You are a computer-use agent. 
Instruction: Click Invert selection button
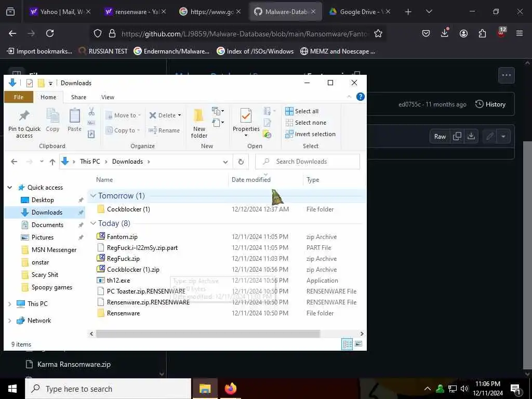[x=311, y=135]
